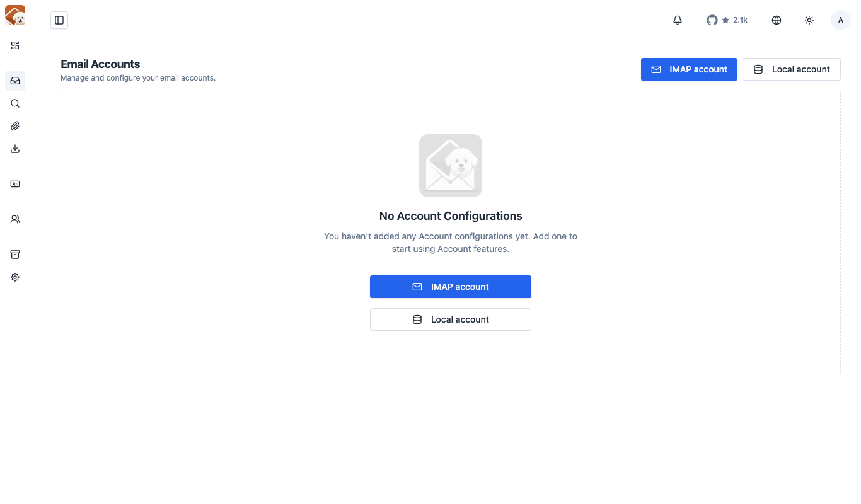Click the center Local account button
Viewport: 861px width, 504px height.
tap(451, 319)
